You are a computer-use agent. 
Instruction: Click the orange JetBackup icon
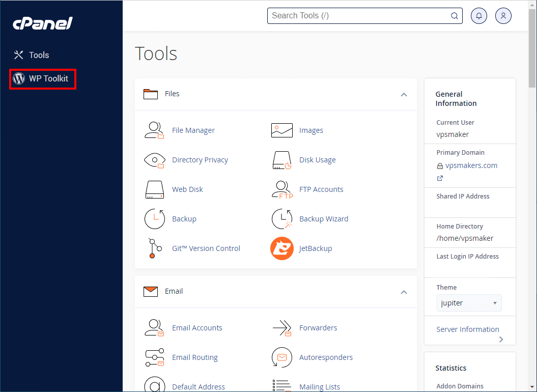point(282,248)
